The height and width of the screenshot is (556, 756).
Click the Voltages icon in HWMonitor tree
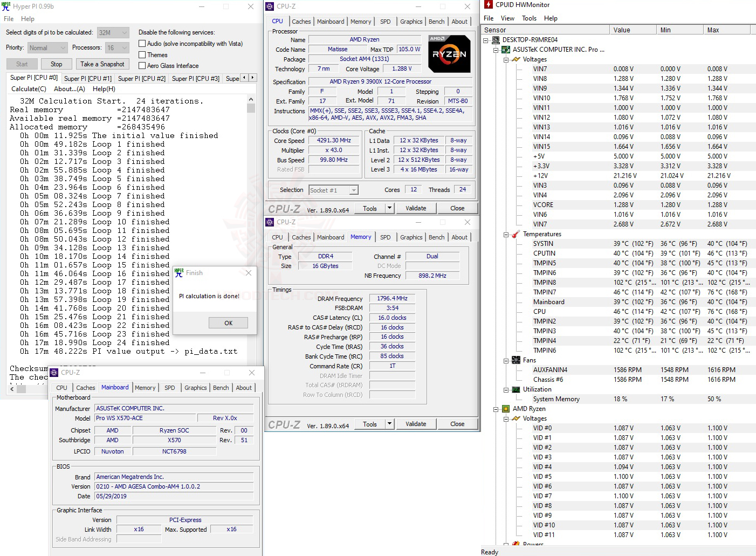click(x=517, y=59)
